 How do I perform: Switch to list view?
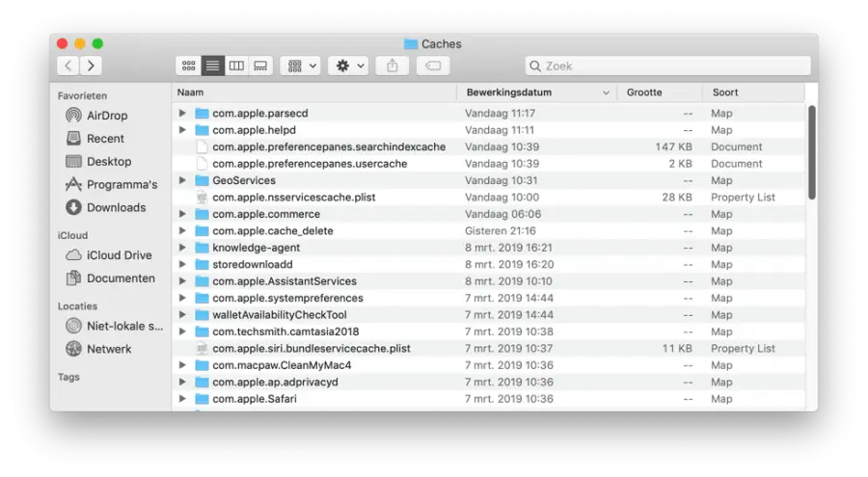click(x=212, y=66)
